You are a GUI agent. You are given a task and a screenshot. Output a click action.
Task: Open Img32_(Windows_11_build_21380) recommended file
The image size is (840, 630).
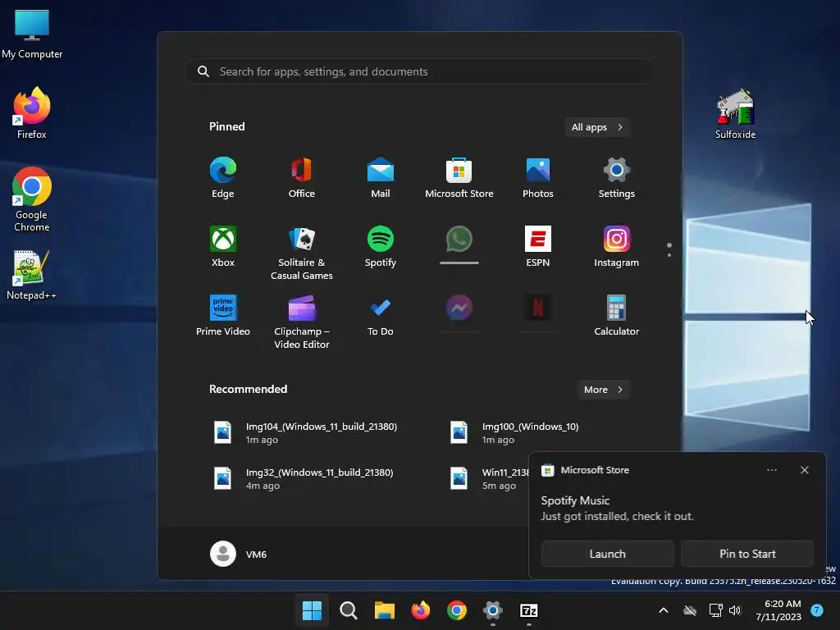[304, 479]
